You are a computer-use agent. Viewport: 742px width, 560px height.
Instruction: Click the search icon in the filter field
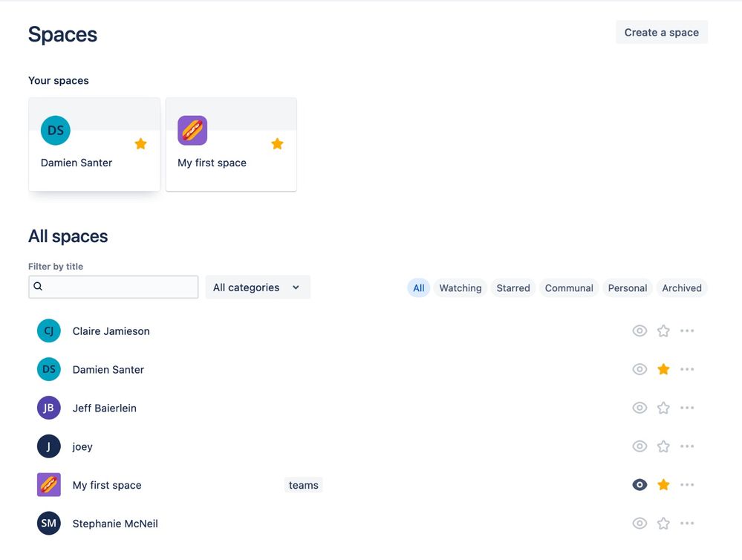pos(38,286)
